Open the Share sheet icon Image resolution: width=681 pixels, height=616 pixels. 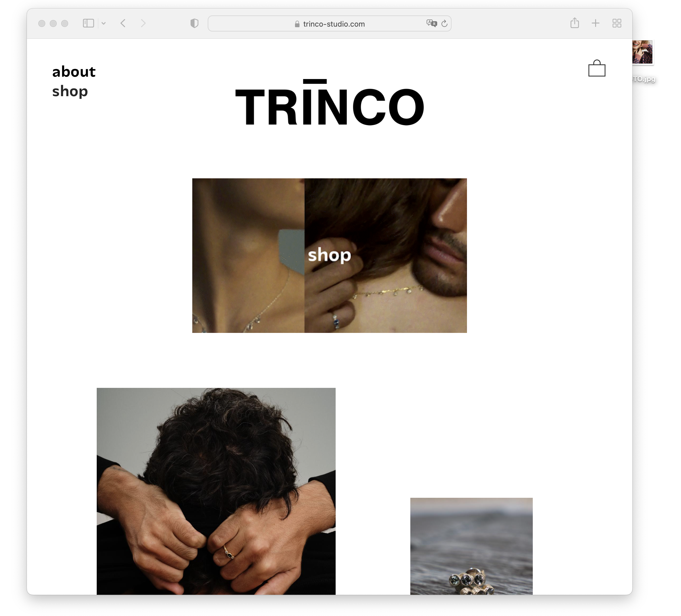(x=574, y=23)
